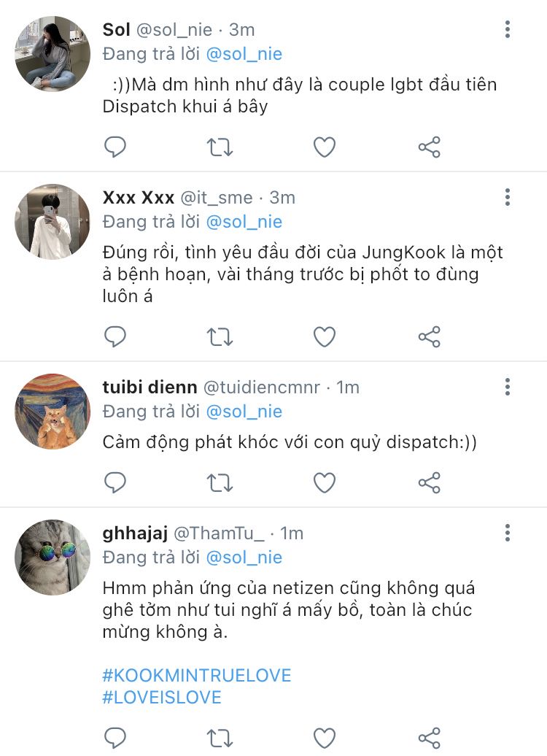Open more options on tuibi dienn's tweet
Screen dimensions: 547x756
508,387
